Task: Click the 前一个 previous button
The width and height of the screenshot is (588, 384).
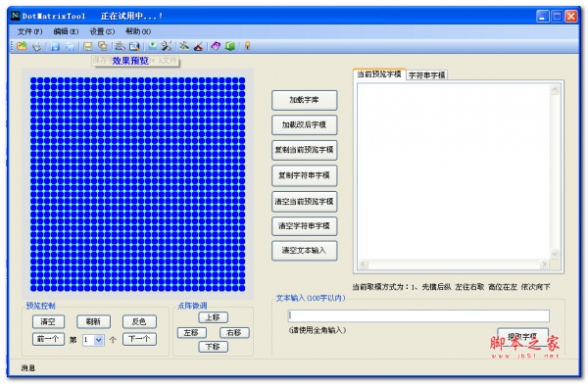Action: click(x=48, y=339)
